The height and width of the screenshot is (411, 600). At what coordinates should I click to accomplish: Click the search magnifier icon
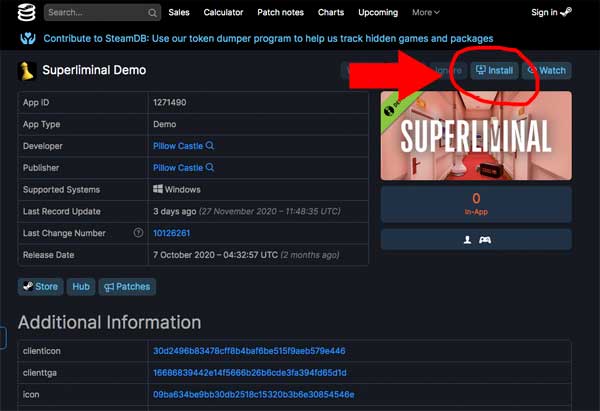[x=152, y=13]
